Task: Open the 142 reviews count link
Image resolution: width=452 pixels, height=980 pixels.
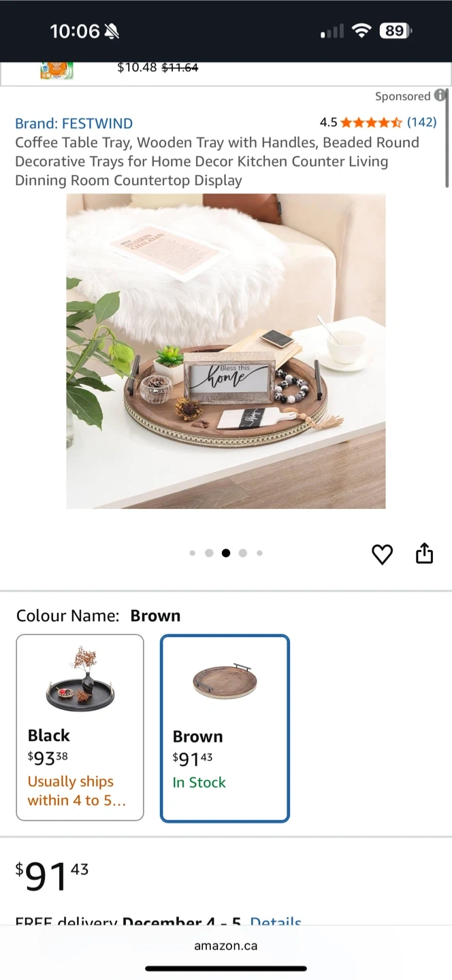Action: [x=422, y=122]
